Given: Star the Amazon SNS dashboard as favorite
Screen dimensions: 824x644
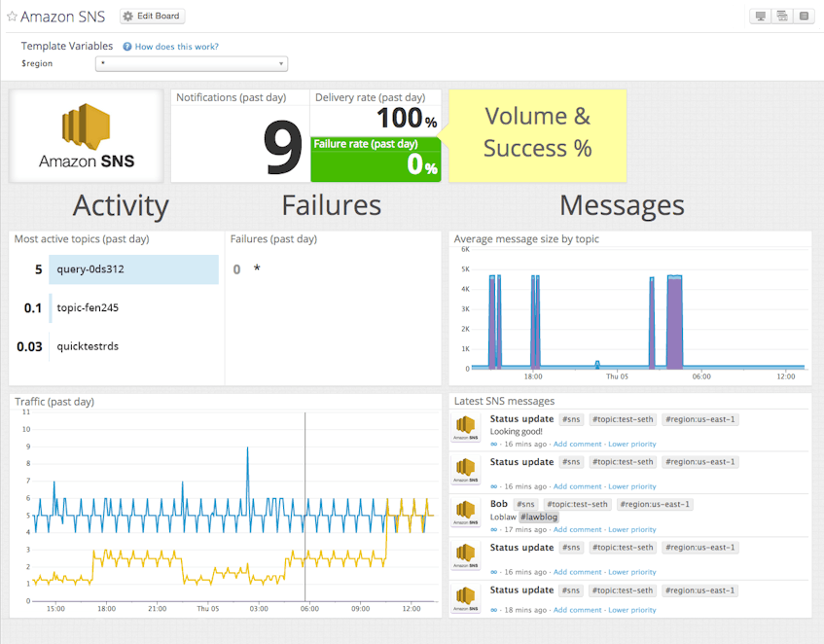Looking at the screenshot, I should 12,17.
